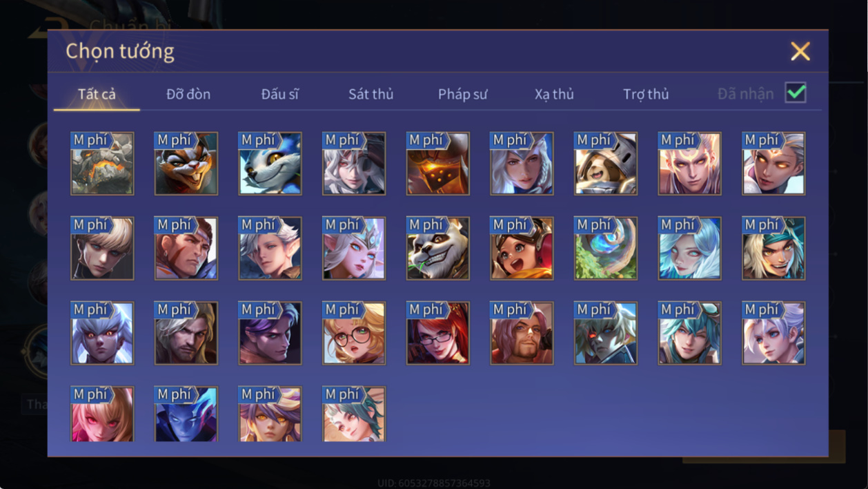868x489 pixels.
Task: Choose the golden armored helmet hero
Action: point(438,163)
